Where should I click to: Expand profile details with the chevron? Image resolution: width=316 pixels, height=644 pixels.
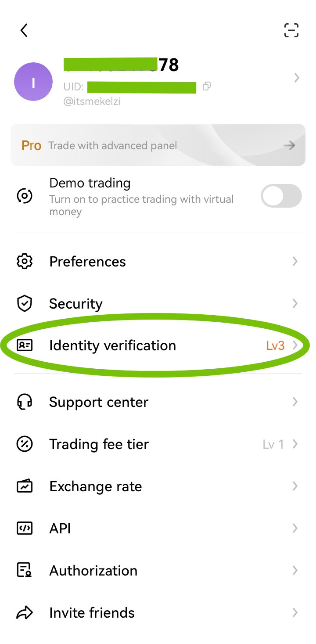[297, 78]
